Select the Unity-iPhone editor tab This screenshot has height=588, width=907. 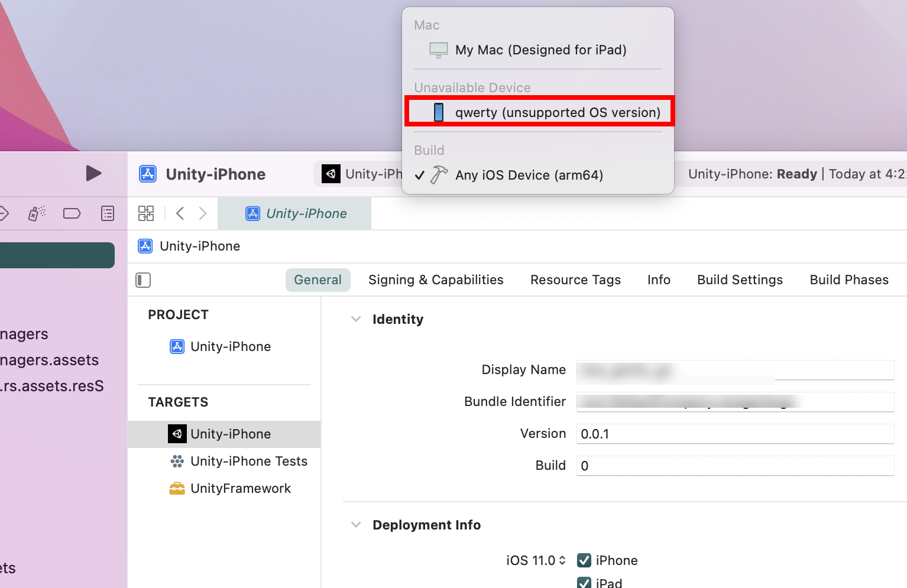click(294, 213)
